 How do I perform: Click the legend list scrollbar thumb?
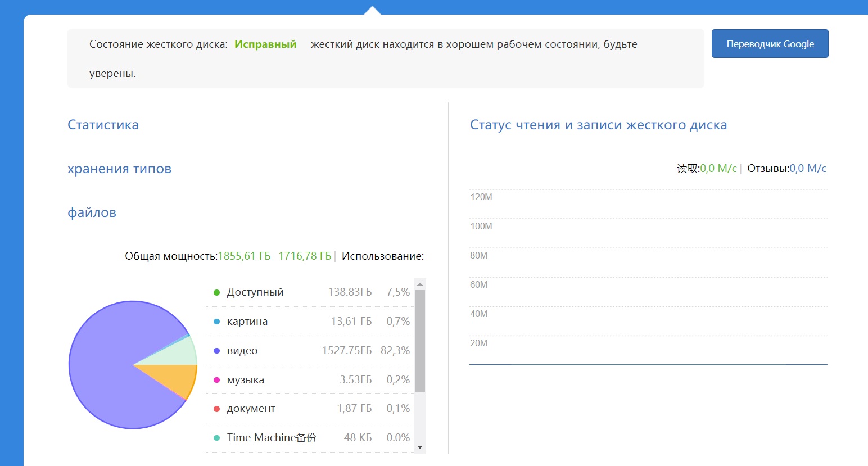[419, 340]
